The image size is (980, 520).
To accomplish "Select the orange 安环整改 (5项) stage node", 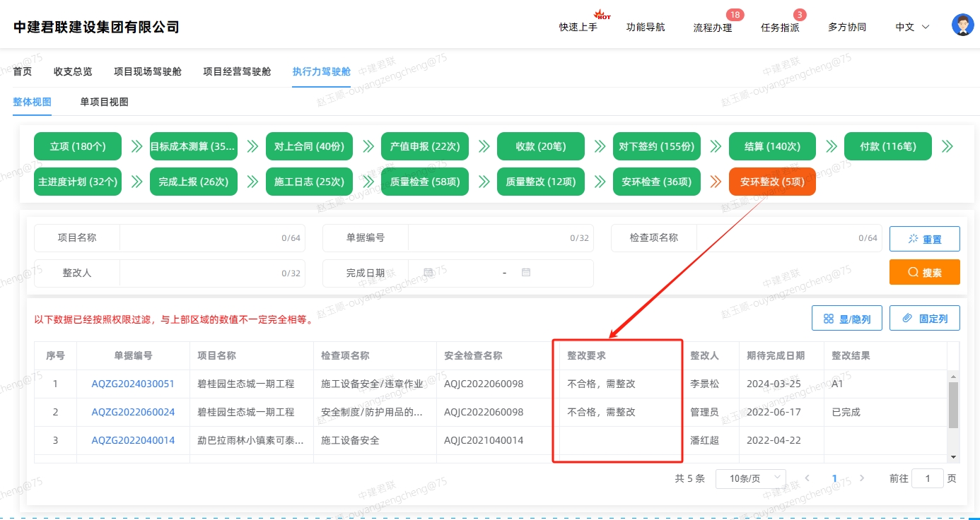I will [772, 182].
